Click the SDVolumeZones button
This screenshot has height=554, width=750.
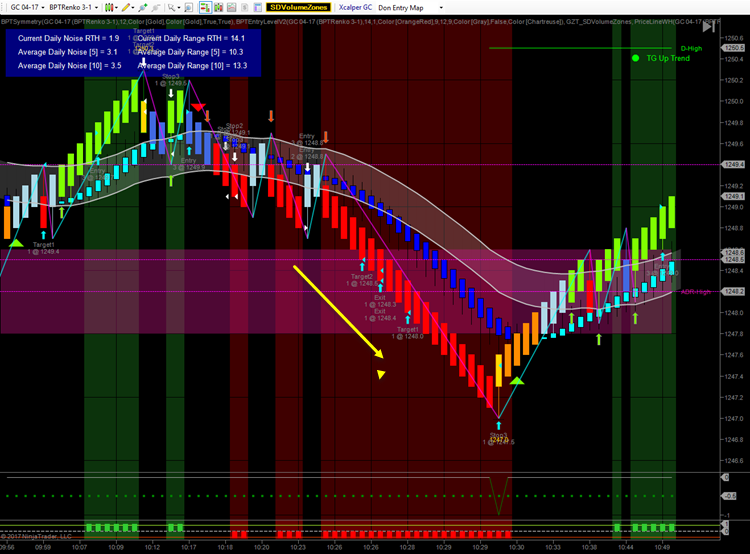click(x=298, y=7)
